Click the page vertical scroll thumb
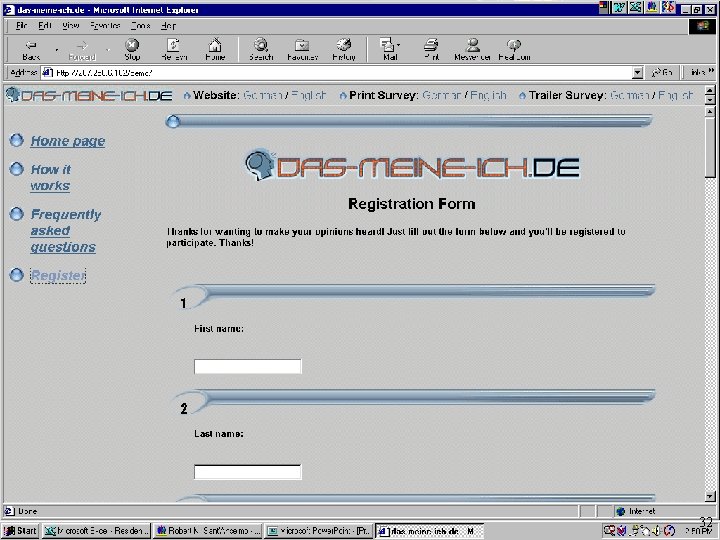 (710, 146)
